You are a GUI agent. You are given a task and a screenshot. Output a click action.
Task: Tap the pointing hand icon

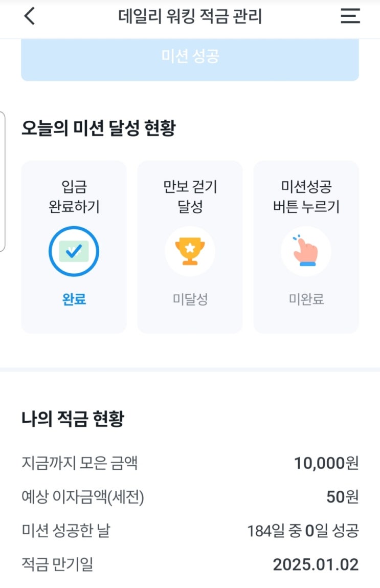(x=306, y=251)
